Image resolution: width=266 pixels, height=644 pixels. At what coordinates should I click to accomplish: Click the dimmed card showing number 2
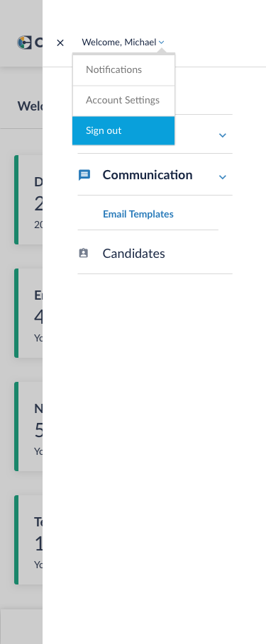[x=28, y=200]
